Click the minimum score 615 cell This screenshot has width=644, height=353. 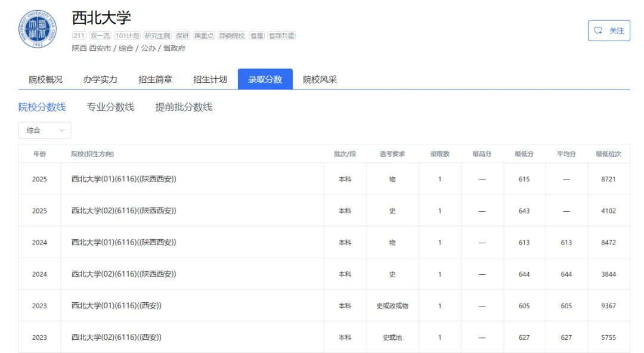pyautogui.click(x=524, y=179)
